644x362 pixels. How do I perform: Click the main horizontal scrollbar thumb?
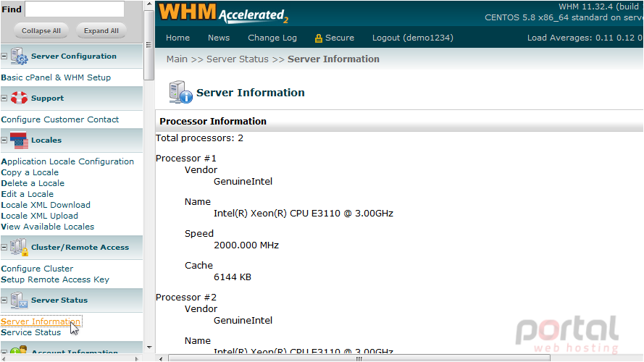[x=359, y=358]
